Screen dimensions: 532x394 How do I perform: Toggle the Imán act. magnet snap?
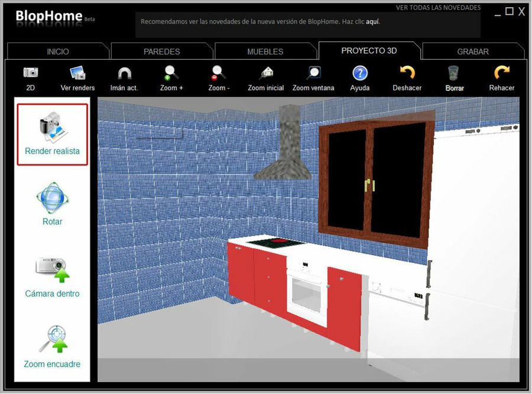point(124,73)
